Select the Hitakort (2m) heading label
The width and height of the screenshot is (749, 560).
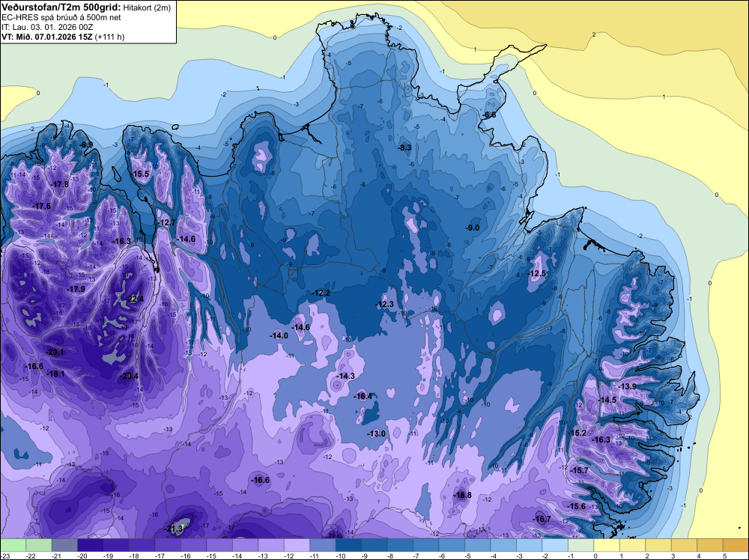(147, 7)
